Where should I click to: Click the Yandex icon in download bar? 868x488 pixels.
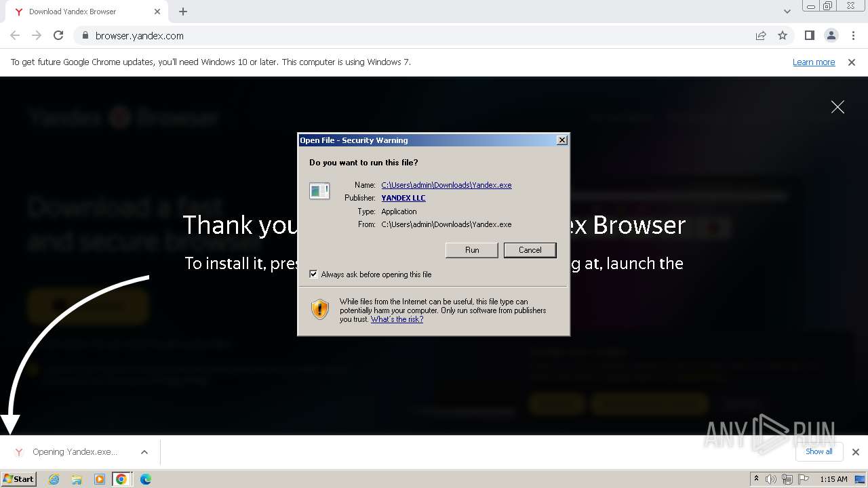coord(19,452)
